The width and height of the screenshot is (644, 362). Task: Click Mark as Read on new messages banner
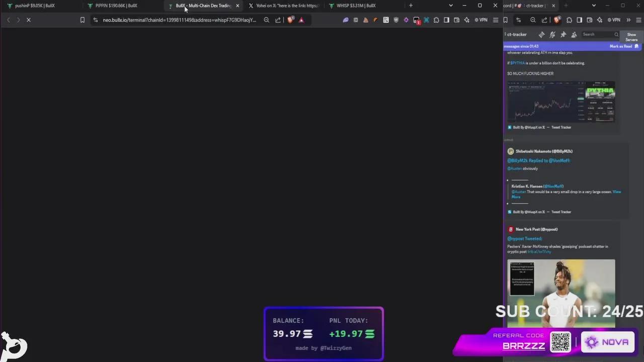(621, 46)
